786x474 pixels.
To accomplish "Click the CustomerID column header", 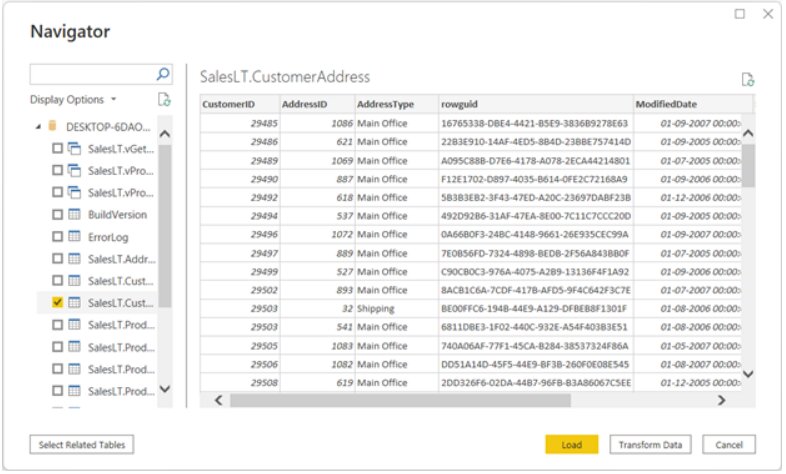I will click(x=240, y=104).
